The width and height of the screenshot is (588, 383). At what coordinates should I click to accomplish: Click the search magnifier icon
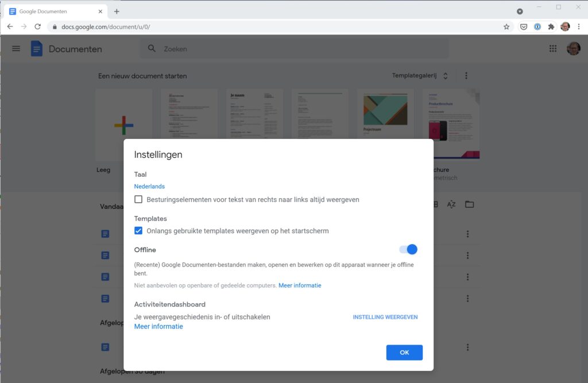pos(152,48)
